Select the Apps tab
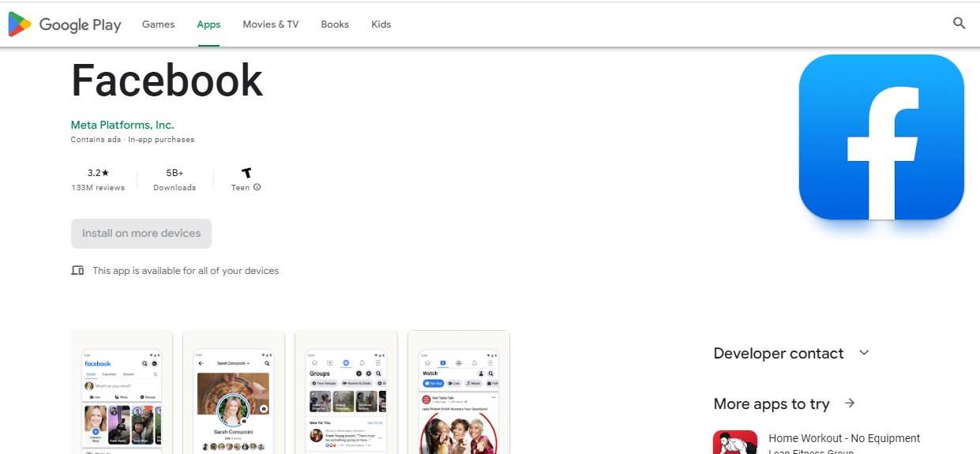 pos(208,24)
